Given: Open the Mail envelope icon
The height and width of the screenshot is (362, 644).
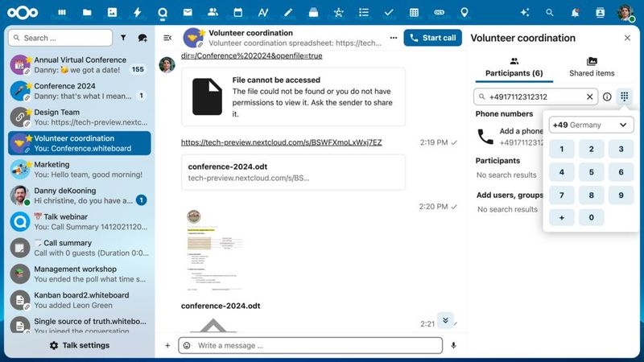Looking at the screenshot, I should coord(188,13).
